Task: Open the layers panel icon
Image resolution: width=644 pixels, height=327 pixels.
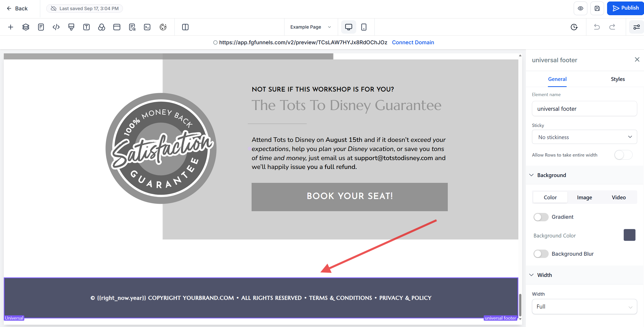Action: pos(26,27)
